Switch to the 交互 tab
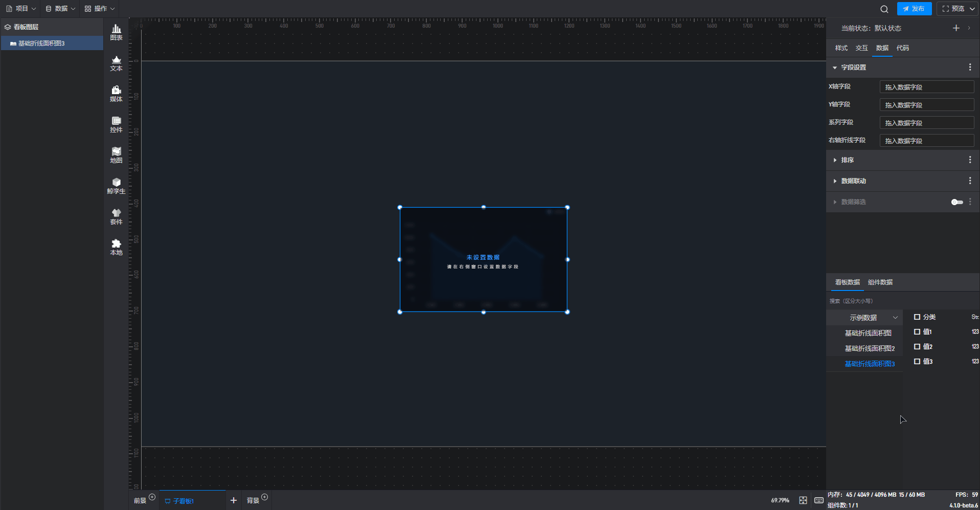The image size is (980, 510). [x=862, y=48]
